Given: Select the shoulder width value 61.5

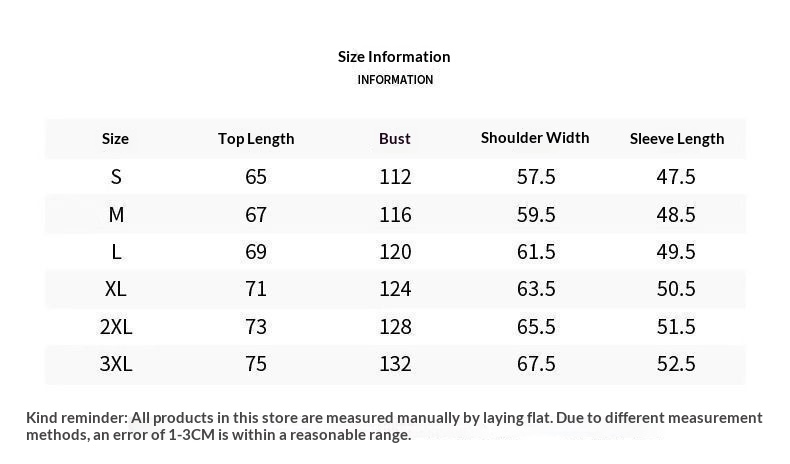Looking at the screenshot, I should pos(536,252).
